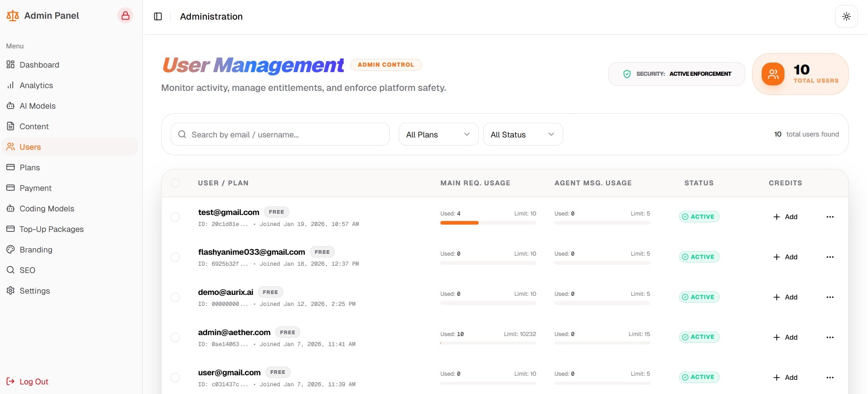Screen dimensions: 868x394
Task: Click the security shield icon
Action: click(x=627, y=74)
